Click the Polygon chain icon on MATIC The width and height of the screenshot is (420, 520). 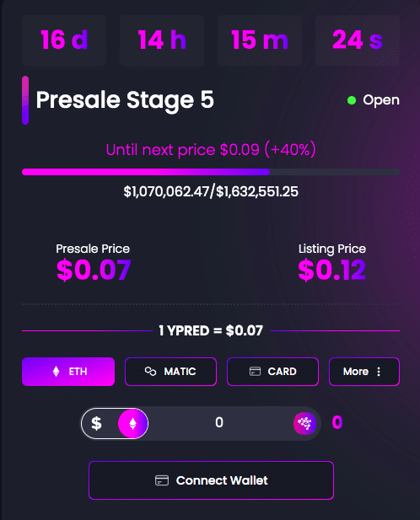click(150, 371)
